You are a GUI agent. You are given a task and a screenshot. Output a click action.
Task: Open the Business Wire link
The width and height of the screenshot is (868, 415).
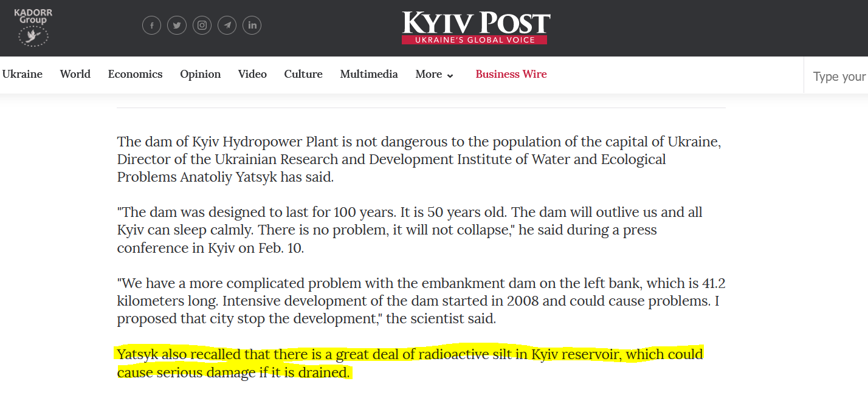[x=511, y=74]
